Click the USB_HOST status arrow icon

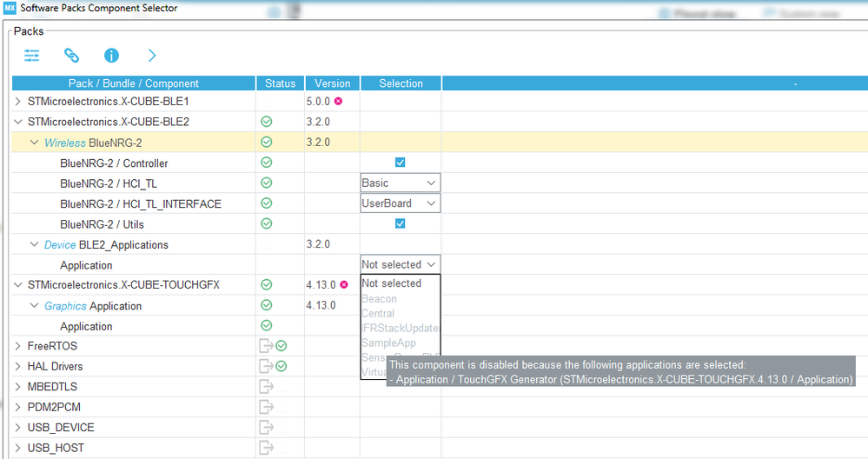[266, 448]
